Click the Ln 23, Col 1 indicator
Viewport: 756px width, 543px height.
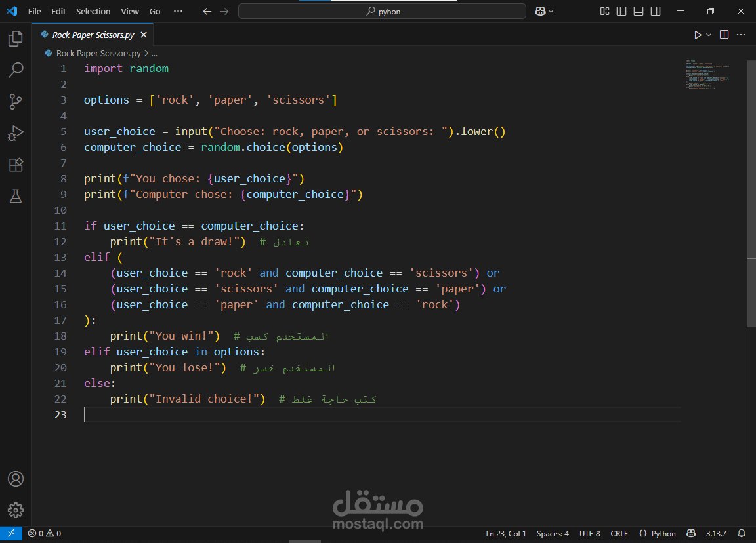click(x=506, y=533)
